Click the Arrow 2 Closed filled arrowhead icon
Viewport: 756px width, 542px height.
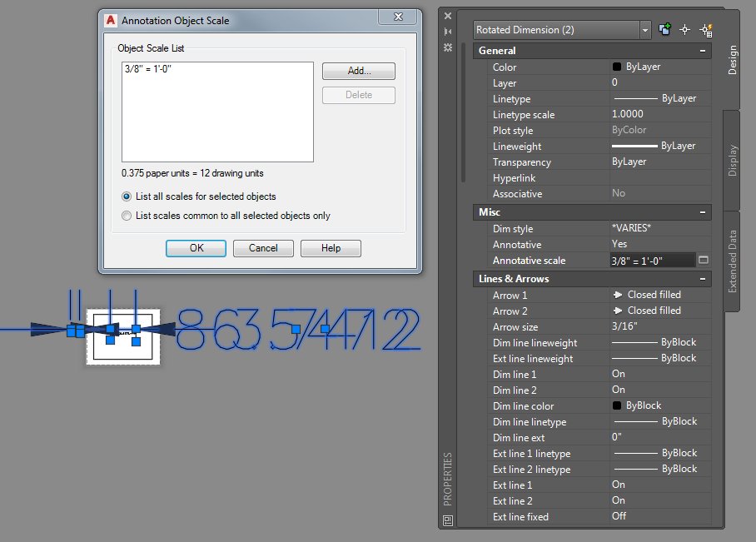(618, 311)
